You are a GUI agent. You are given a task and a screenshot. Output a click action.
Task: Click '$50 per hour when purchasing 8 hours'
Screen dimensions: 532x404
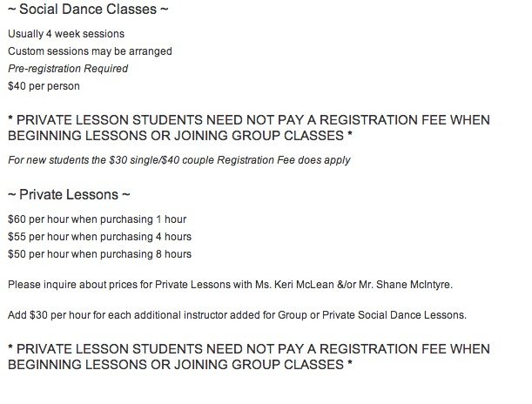point(100,254)
